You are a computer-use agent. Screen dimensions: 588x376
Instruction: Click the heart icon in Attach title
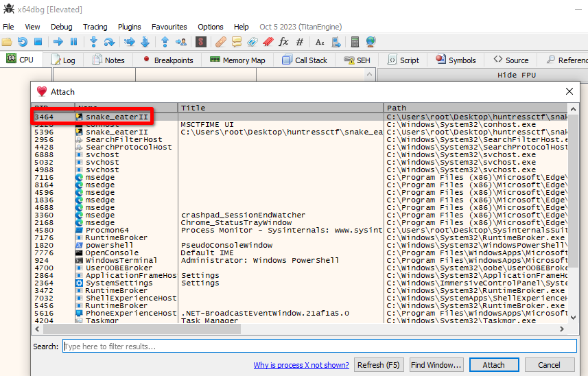tap(42, 92)
